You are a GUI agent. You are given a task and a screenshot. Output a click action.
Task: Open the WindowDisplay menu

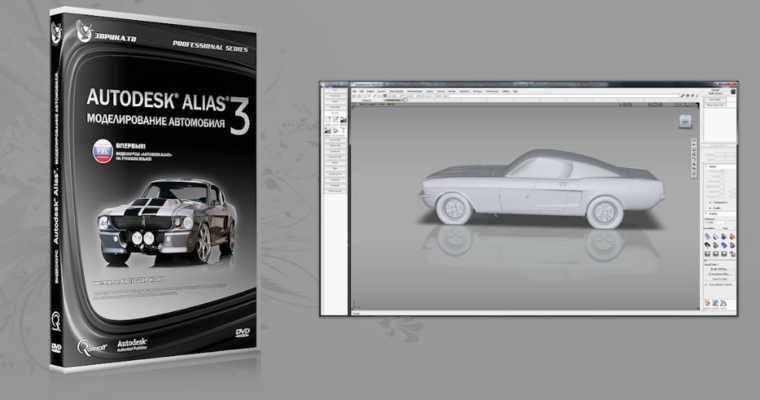(415, 91)
